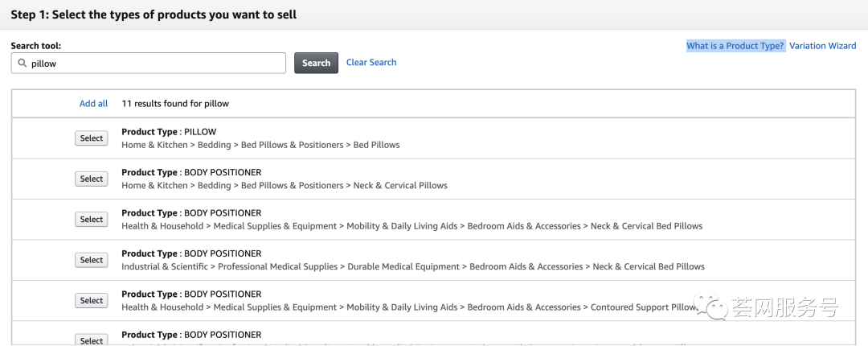Click the Product Type PILLOW label
Viewport: 868px width, 346px height.
[x=169, y=132]
